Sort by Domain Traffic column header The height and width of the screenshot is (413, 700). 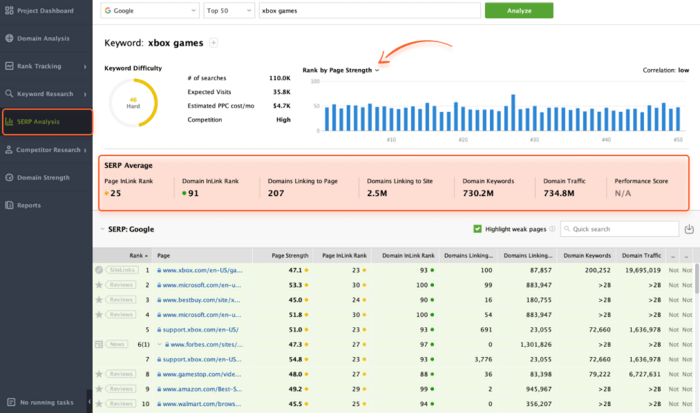641,255
